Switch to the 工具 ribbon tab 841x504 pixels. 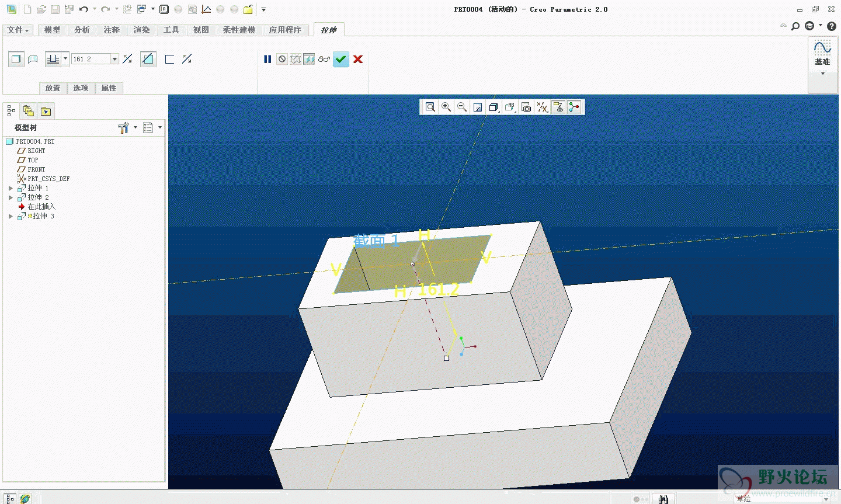(171, 30)
